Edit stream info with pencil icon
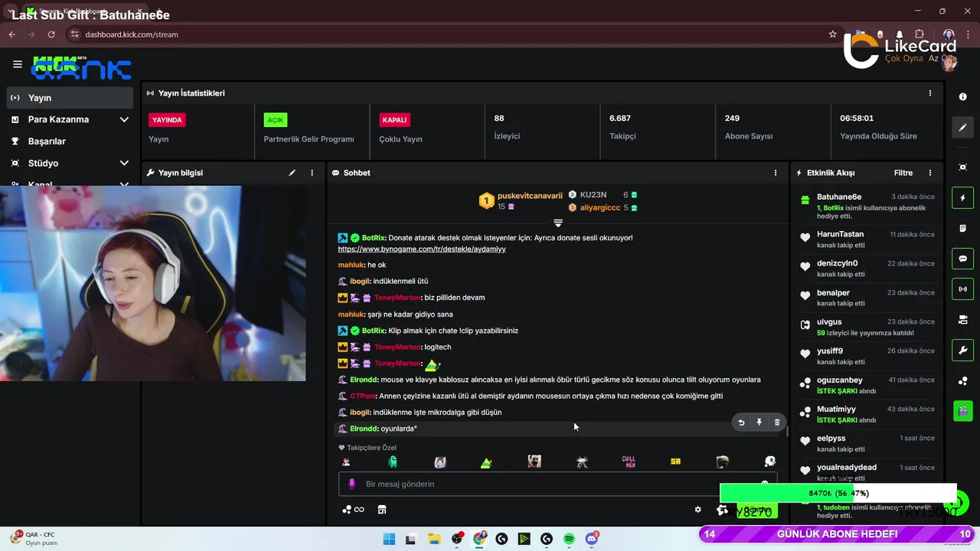This screenshot has width=980, height=551. pyautogui.click(x=292, y=173)
